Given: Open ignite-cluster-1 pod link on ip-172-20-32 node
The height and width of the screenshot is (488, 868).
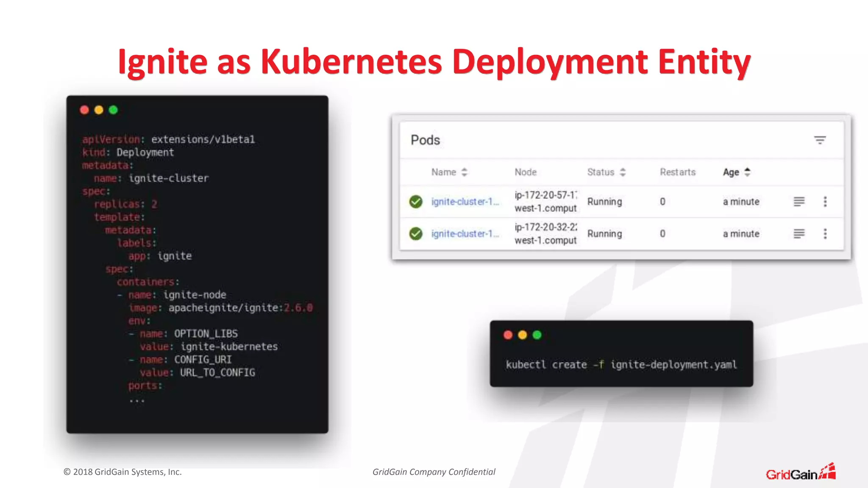Looking at the screenshot, I should click(x=465, y=233).
